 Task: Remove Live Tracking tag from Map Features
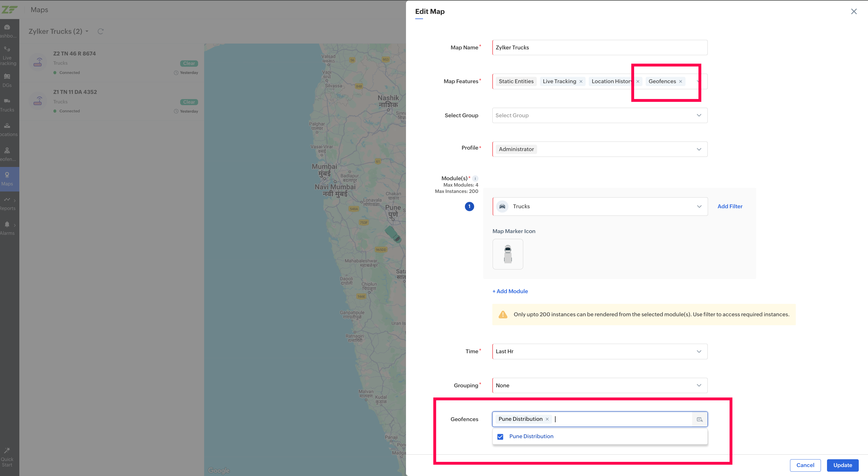tap(581, 81)
